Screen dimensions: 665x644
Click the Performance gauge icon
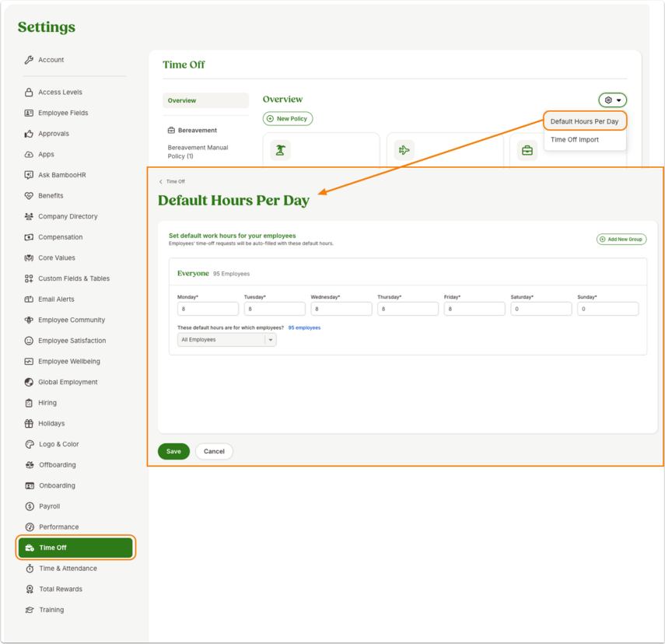click(30, 527)
